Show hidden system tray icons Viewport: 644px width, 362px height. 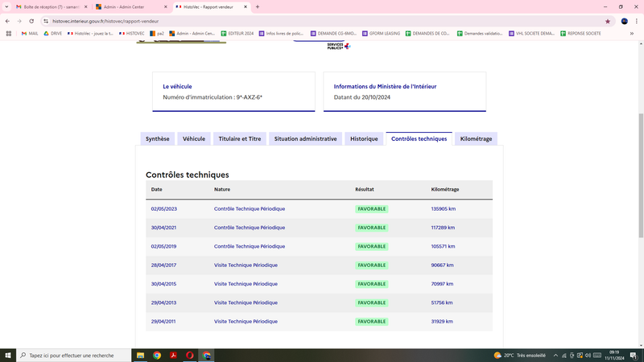click(555, 356)
